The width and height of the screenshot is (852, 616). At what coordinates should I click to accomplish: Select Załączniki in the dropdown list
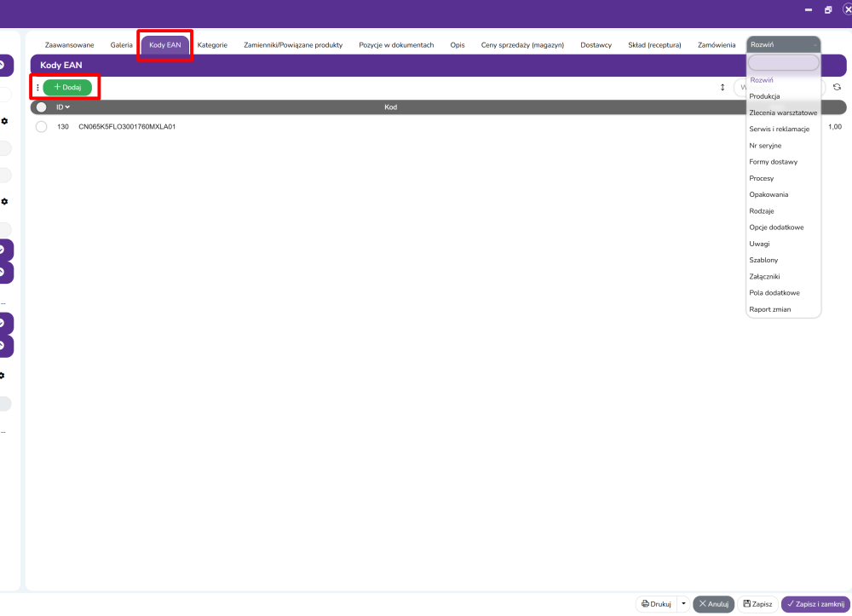[764, 276]
